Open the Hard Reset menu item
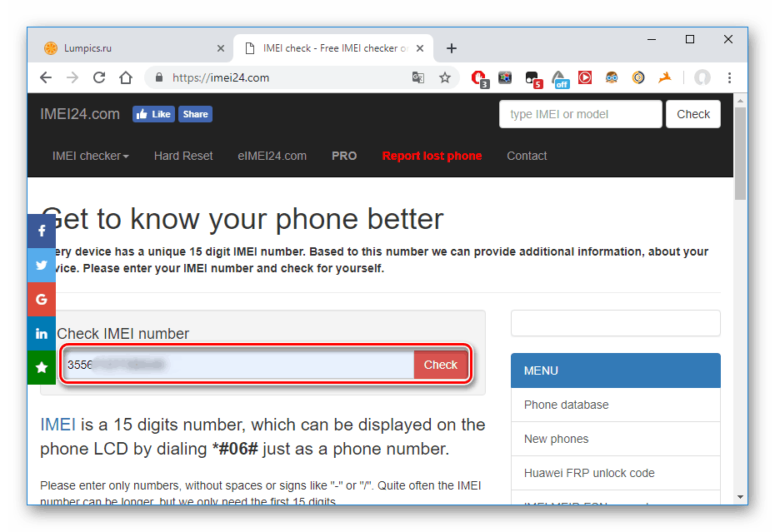This screenshot has width=775, height=532. click(183, 156)
